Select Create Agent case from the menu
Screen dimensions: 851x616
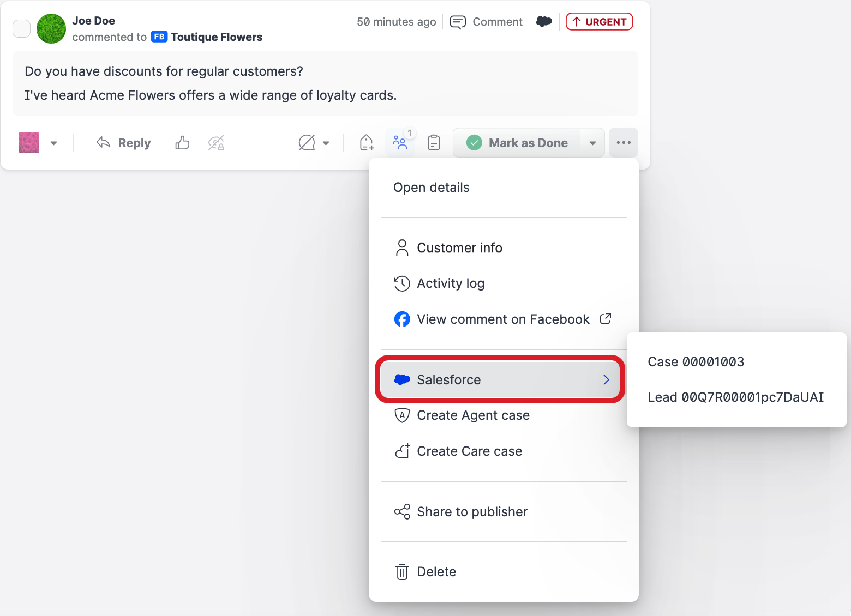pyautogui.click(x=472, y=415)
